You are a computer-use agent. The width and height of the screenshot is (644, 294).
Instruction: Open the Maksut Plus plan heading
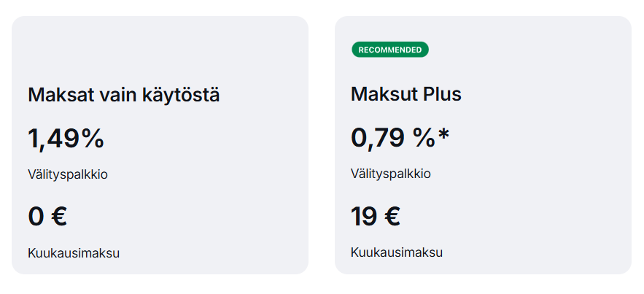[x=406, y=95]
